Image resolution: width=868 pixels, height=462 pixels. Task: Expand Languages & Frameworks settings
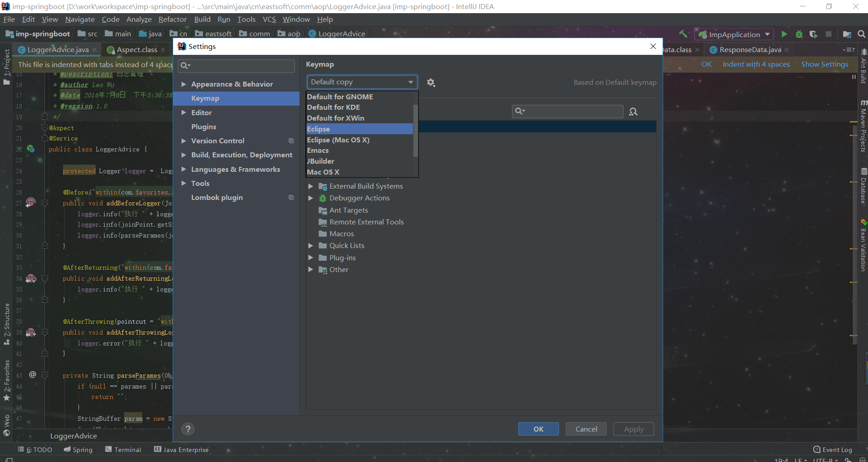184,170
